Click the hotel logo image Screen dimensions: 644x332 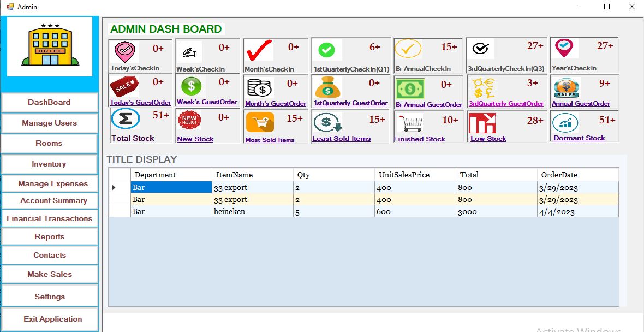(x=50, y=46)
